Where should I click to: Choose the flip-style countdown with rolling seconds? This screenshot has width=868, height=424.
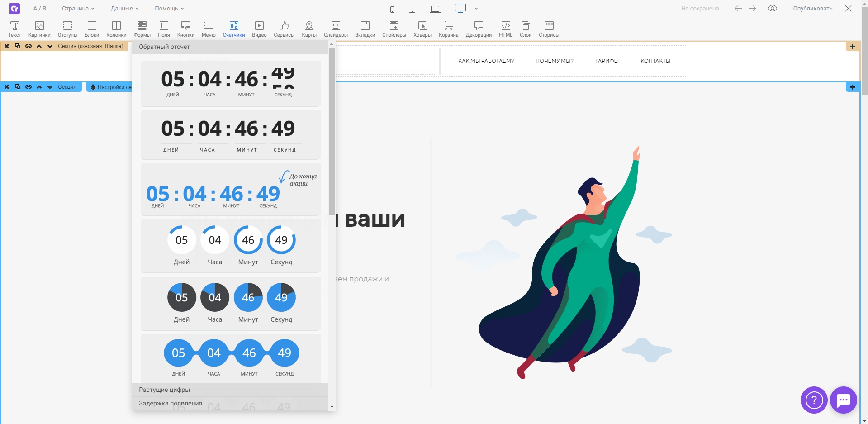pos(231,84)
